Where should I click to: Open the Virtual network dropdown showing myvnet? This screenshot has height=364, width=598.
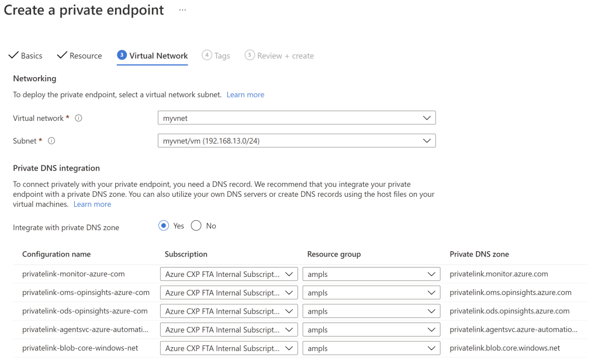[296, 118]
